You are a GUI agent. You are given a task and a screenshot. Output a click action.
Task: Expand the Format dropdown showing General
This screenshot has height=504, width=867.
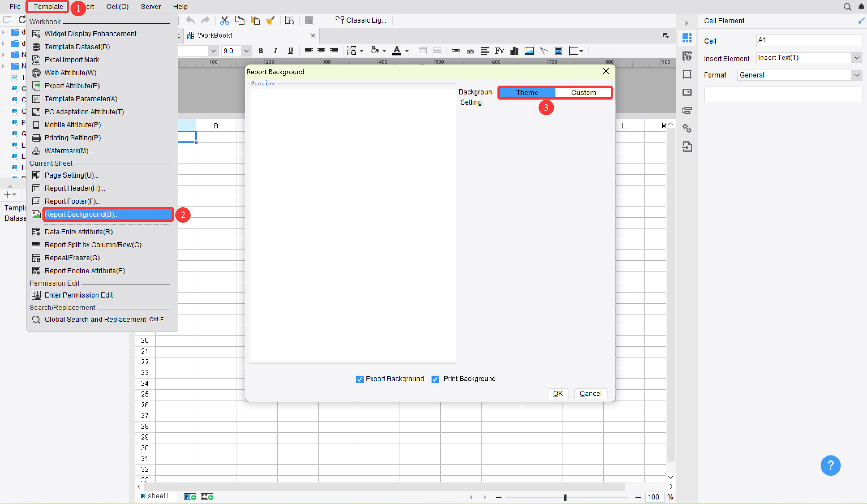point(856,75)
